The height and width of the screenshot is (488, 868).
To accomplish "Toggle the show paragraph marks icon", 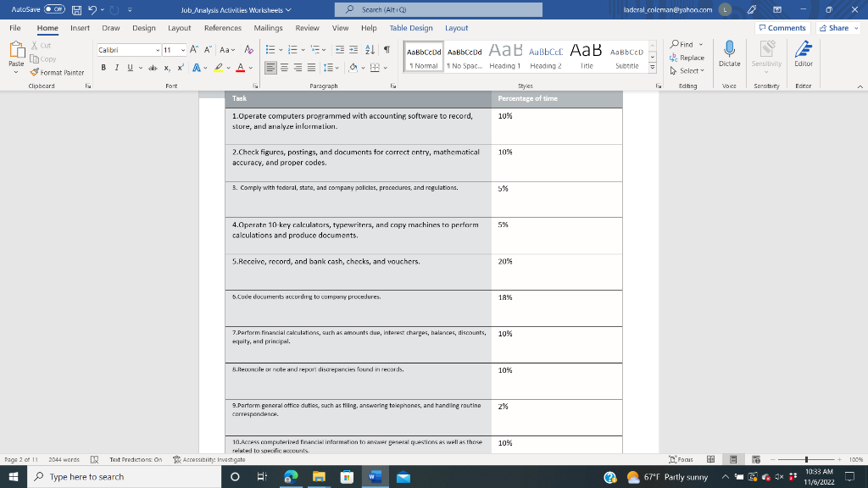I will (x=385, y=49).
